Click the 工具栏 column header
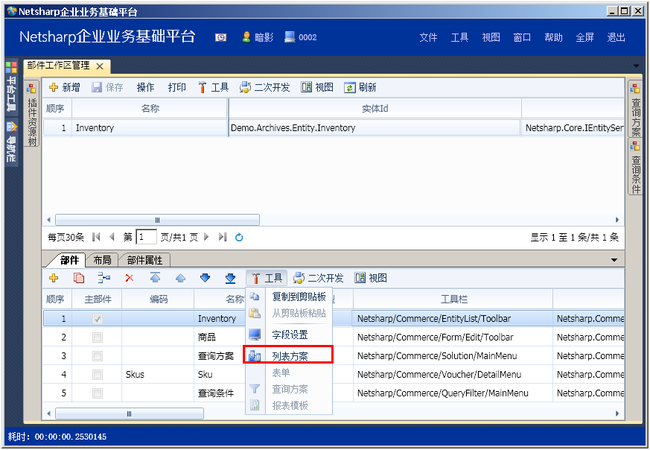 tap(453, 299)
